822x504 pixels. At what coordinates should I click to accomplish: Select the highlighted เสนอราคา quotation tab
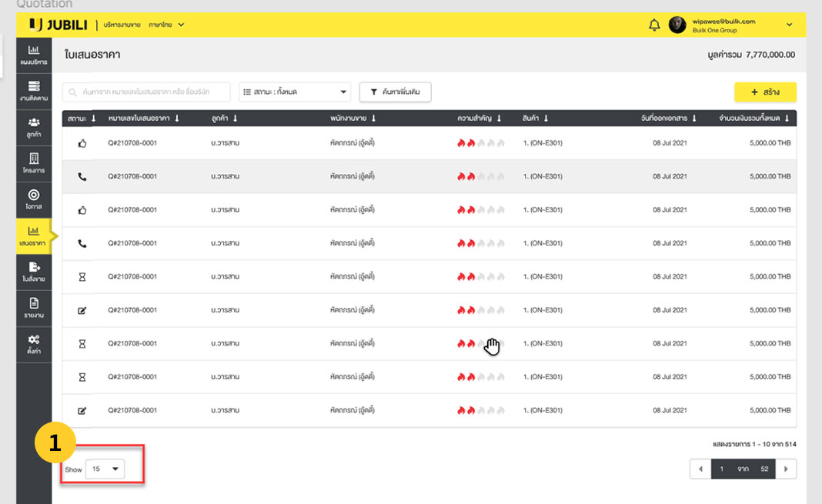(34, 235)
